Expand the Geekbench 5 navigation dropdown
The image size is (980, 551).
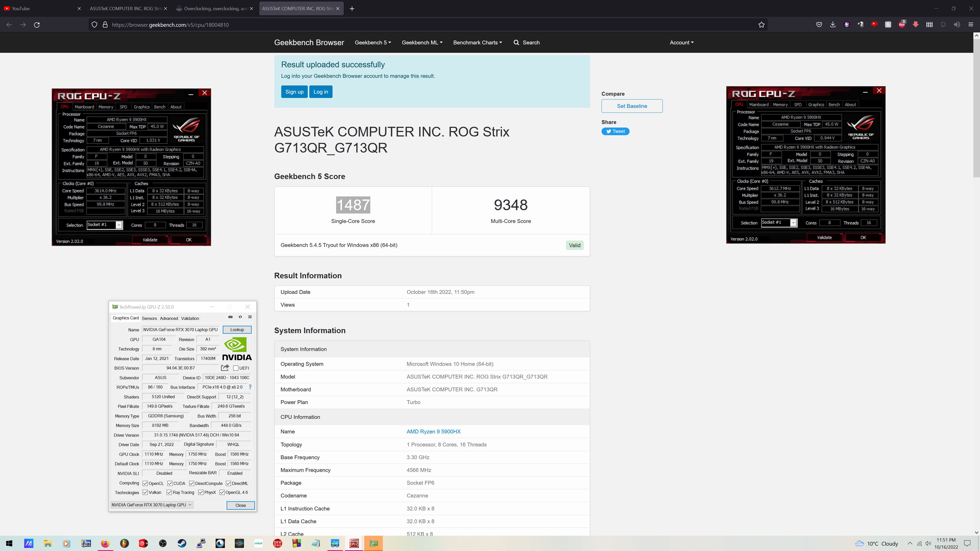tap(373, 43)
